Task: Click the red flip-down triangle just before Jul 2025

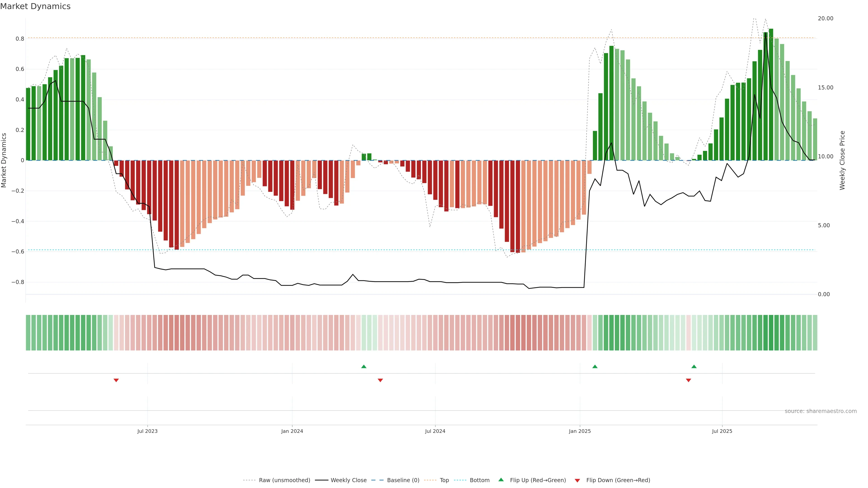Action: click(x=688, y=380)
